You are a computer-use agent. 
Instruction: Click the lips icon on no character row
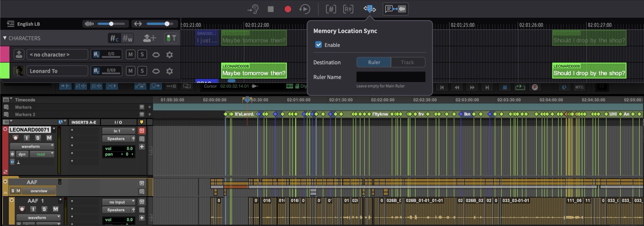(156, 55)
